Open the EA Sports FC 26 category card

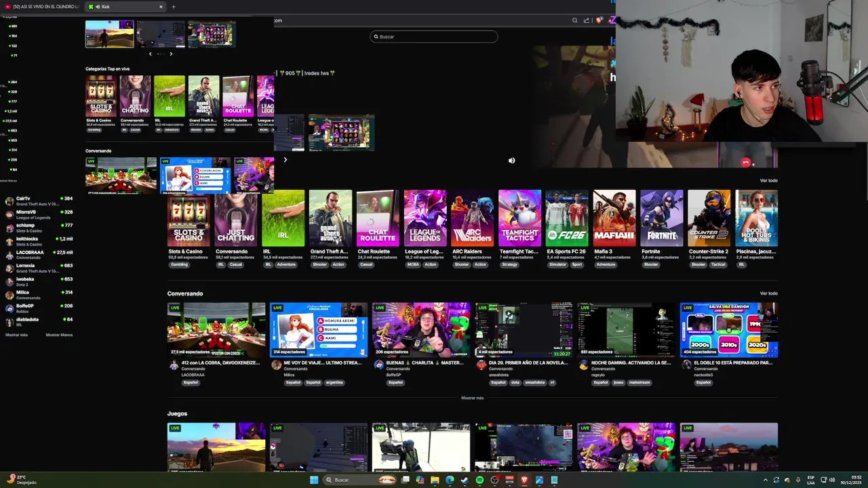point(567,218)
